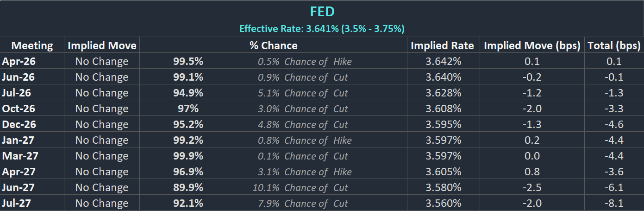Click the Oct-26 97% chance value
644x211 pixels.
(188, 109)
